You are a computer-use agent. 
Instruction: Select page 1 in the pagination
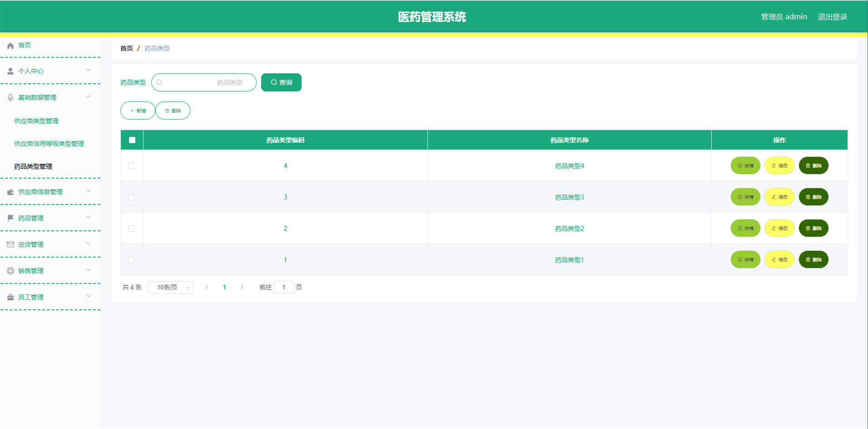(x=224, y=287)
